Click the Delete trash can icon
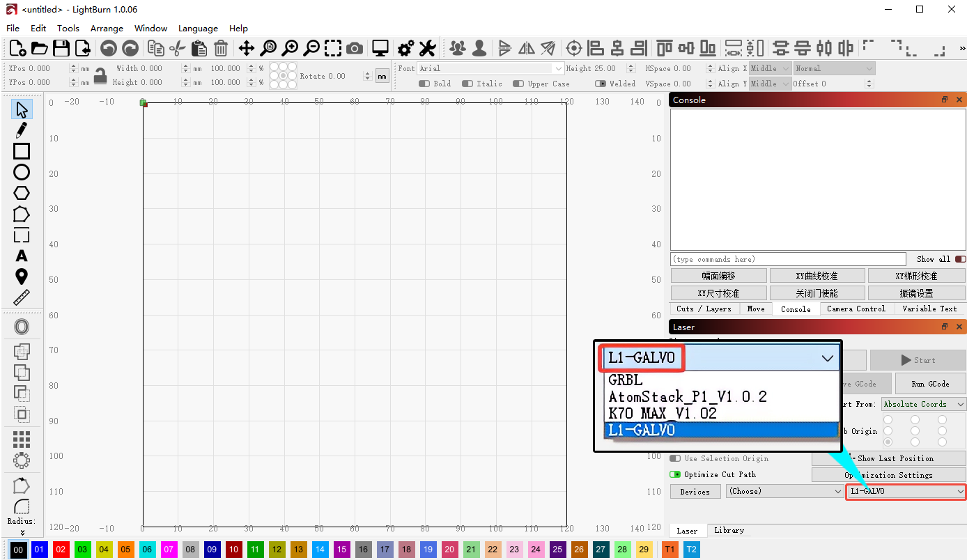The image size is (967, 560). pyautogui.click(x=221, y=48)
